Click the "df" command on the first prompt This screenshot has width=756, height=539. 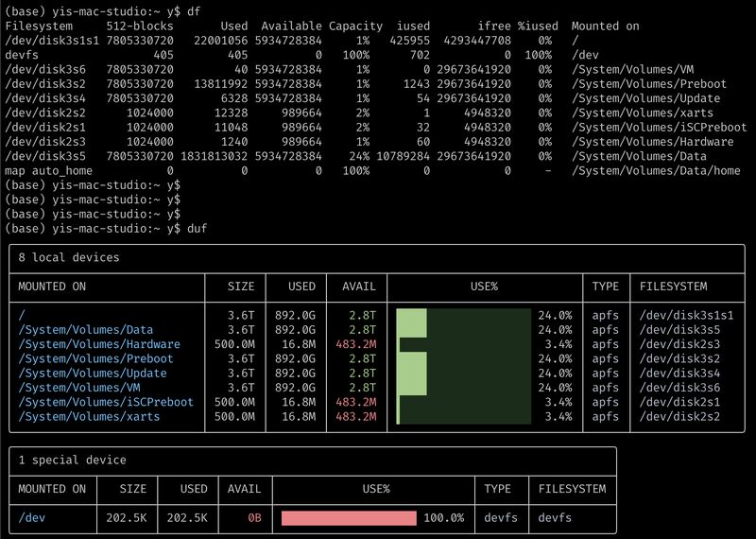[x=194, y=11]
